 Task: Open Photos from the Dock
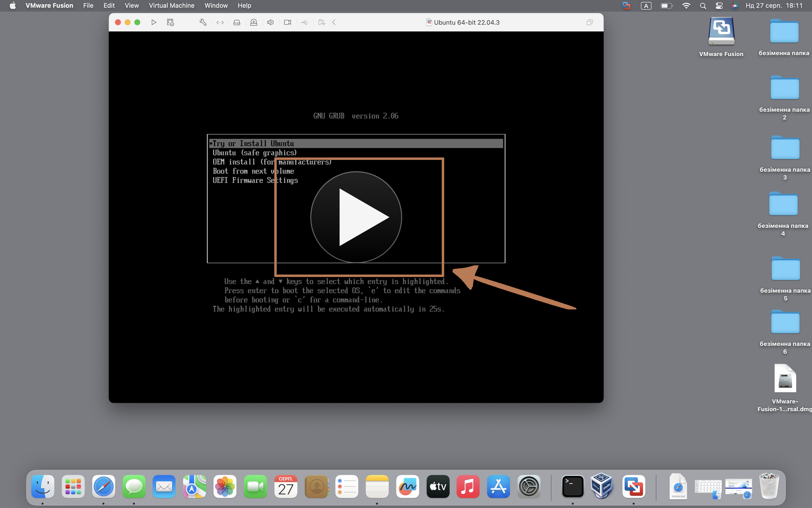[225, 486]
